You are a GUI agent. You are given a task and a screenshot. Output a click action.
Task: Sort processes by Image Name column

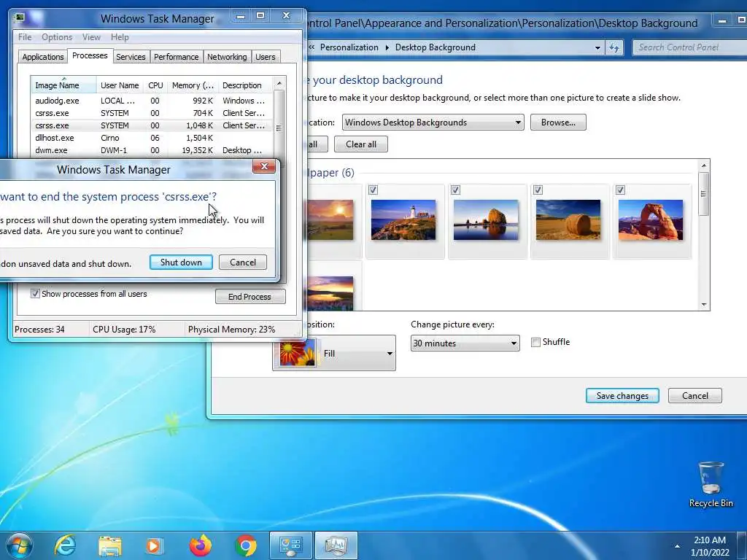[64, 85]
